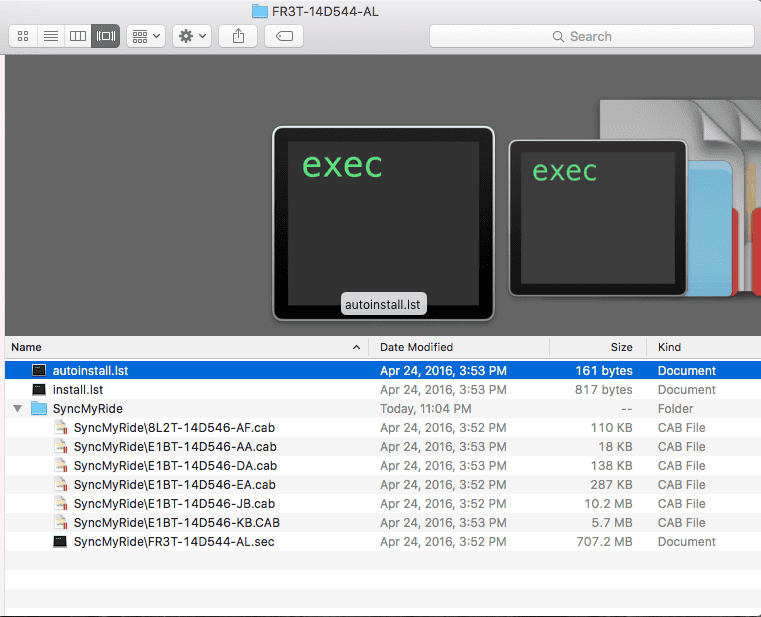
Task: Select SyncMyRide\E1BT-14D546-JB.cab file name
Action: click(x=174, y=503)
